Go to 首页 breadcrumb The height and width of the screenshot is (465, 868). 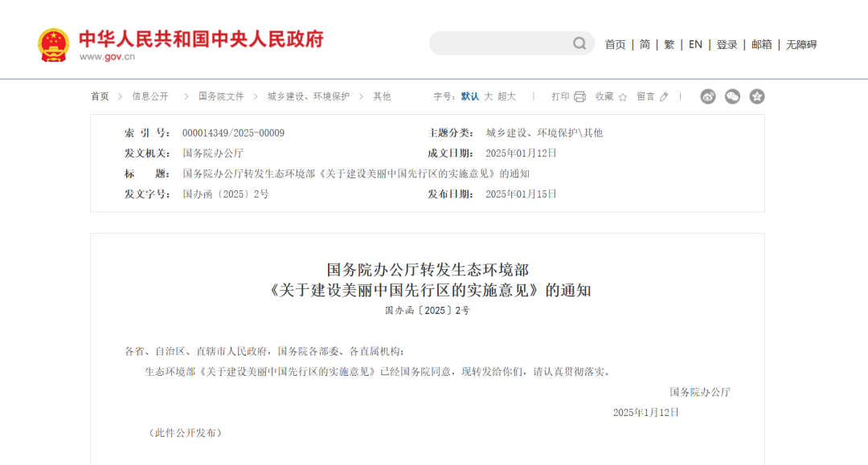(100, 96)
